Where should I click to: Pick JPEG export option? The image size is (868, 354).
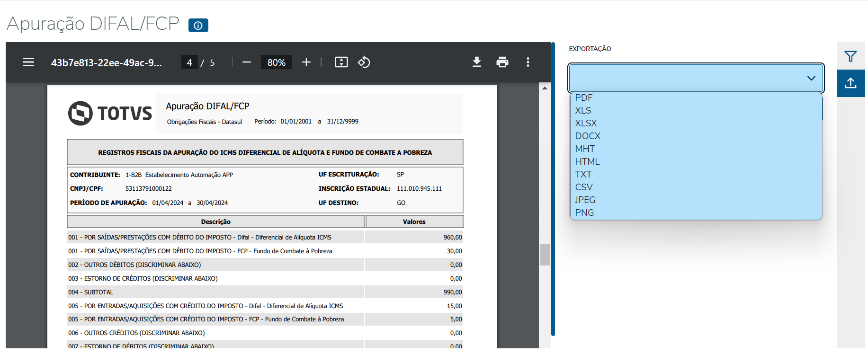(696, 200)
